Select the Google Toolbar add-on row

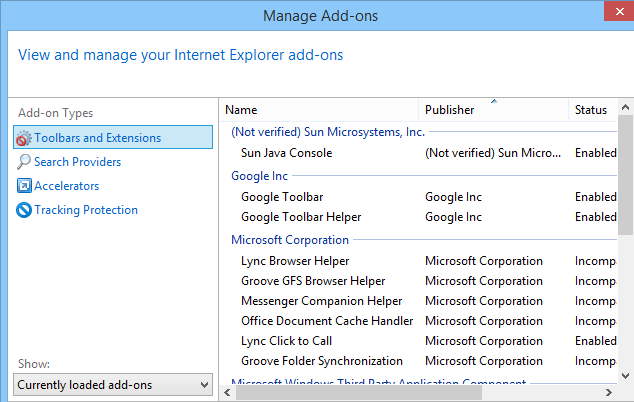point(418,197)
